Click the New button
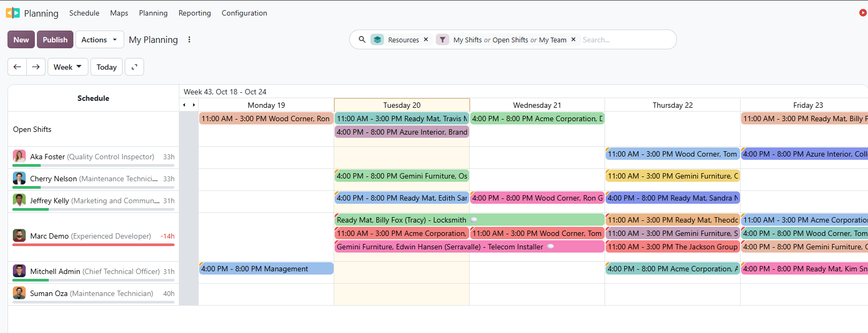868x333 pixels. coord(21,40)
